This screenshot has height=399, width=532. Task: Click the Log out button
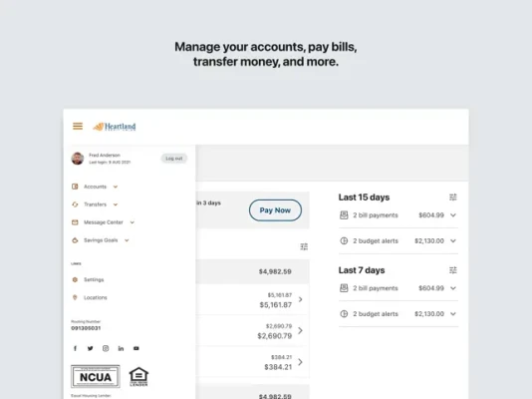174,159
